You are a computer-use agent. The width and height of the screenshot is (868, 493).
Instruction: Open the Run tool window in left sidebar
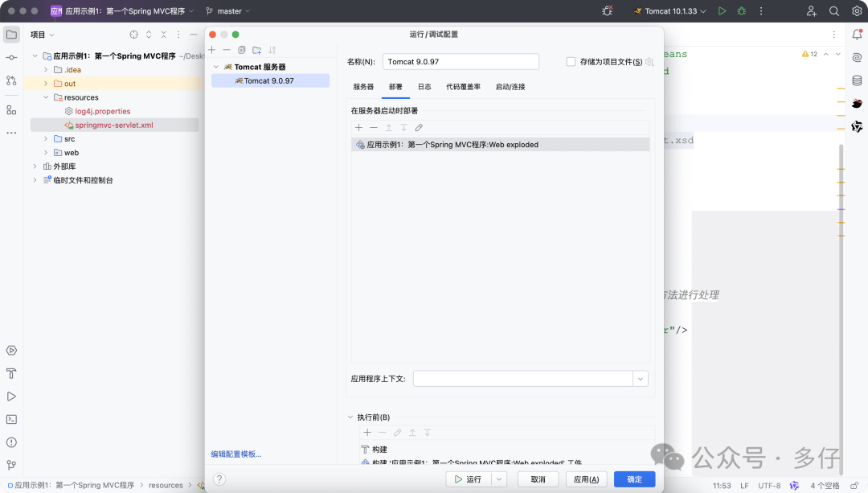[11, 396]
